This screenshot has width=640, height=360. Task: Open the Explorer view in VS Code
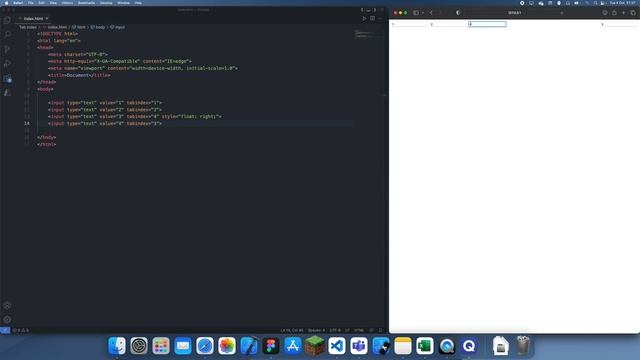[7, 20]
